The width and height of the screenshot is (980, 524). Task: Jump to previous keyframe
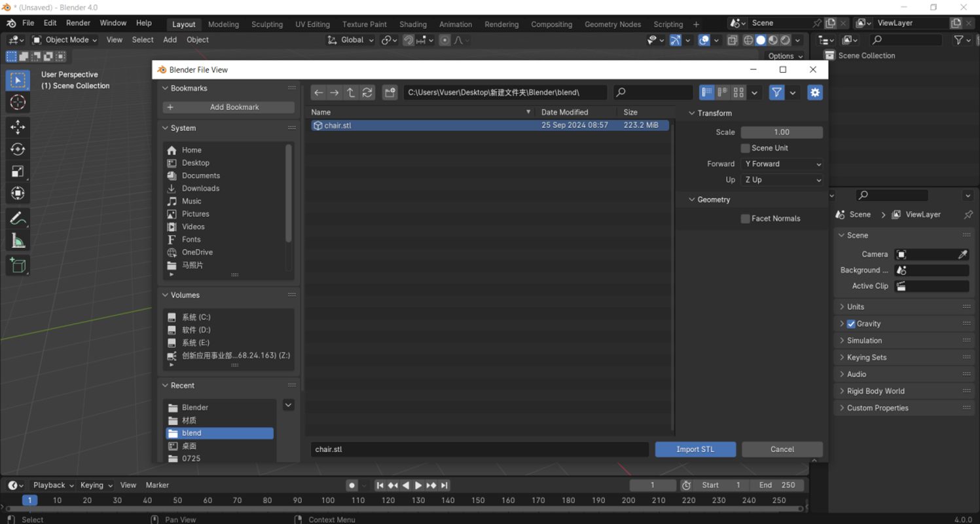[393, 485]
